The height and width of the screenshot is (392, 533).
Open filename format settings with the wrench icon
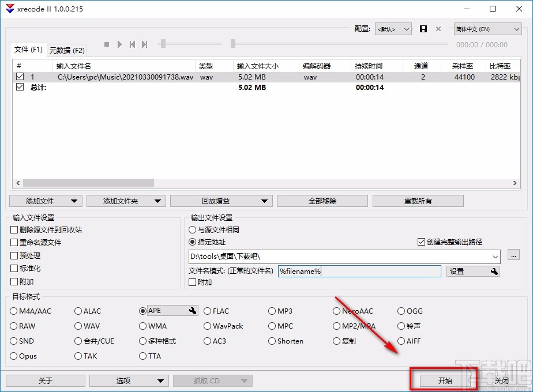(x=493, y=271)
